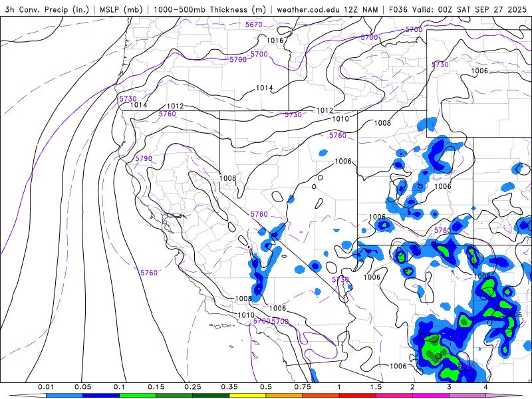Image resolution: width=532 pixels, height=399 pixels.
Task: Select the dark blue 0.05–0.1 legend swatch
Action: pos(101,396)
